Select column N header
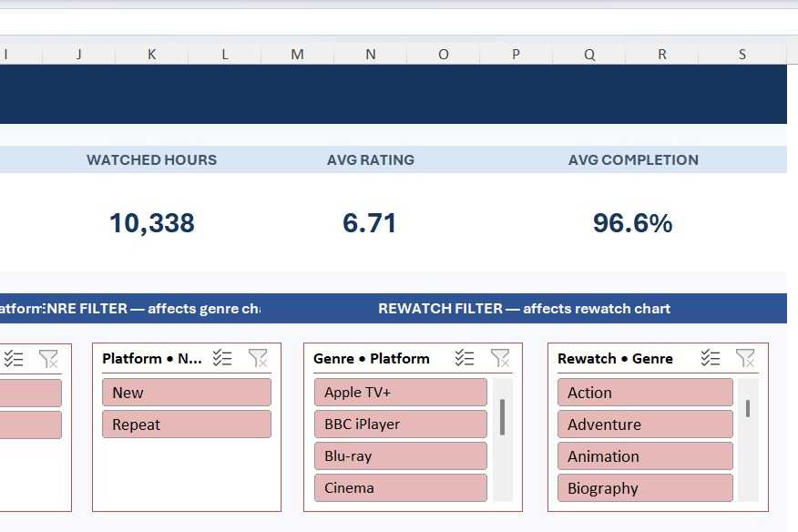Viewport: 798px width, 532px height. coord(371,54)
